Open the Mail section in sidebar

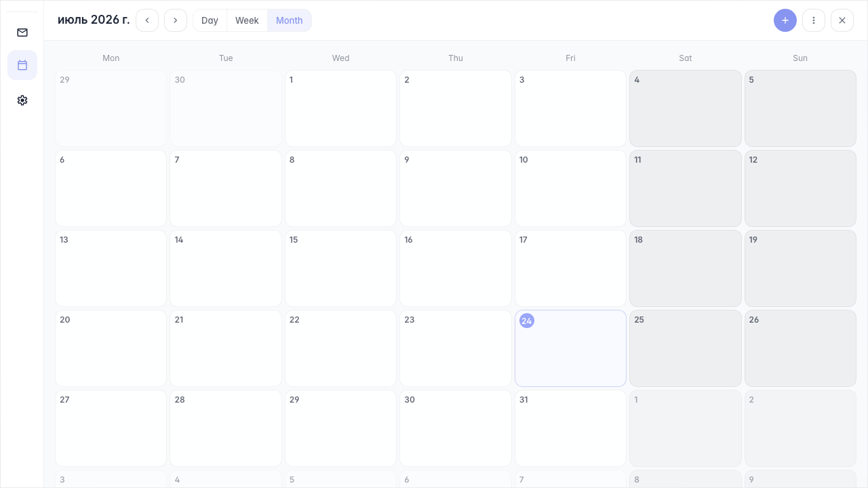[x=22, y=33]
